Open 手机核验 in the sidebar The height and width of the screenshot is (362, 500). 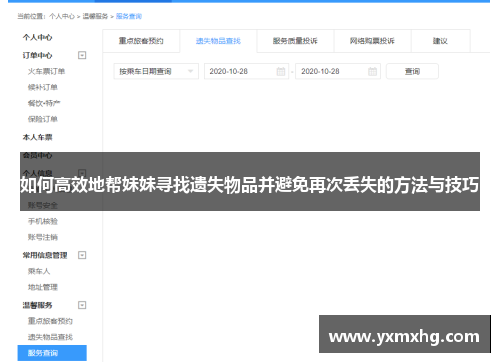tap(43, 221)
